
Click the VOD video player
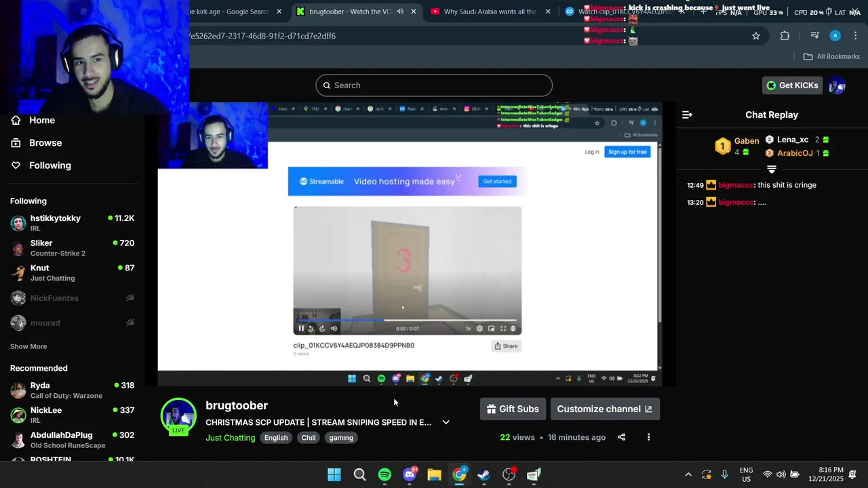pos(409,244)
